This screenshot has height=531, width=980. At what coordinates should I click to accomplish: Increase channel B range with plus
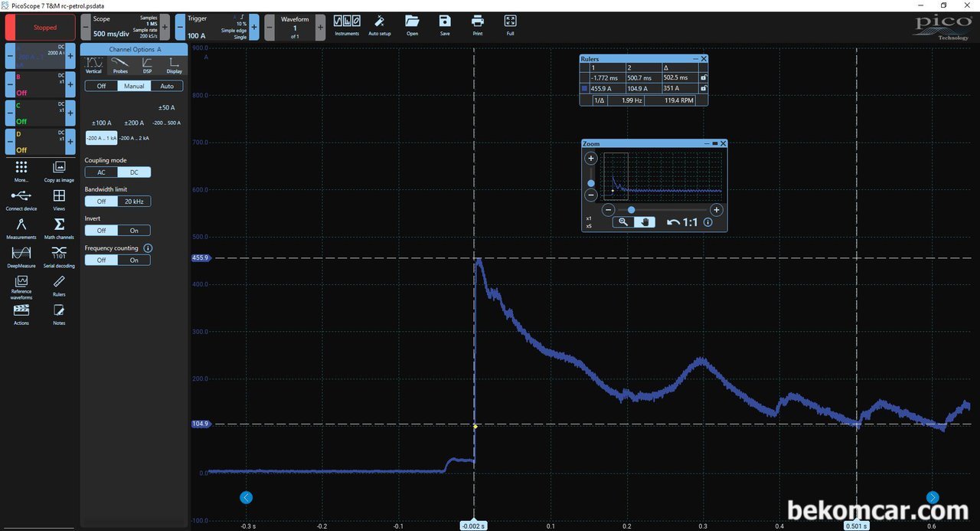[x=70, y=84]
